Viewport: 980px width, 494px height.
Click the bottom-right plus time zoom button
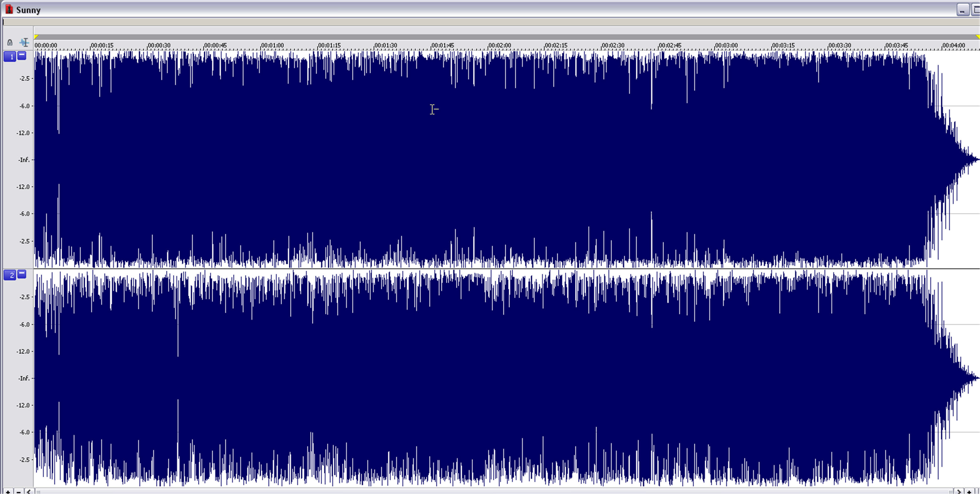point(969,491)
